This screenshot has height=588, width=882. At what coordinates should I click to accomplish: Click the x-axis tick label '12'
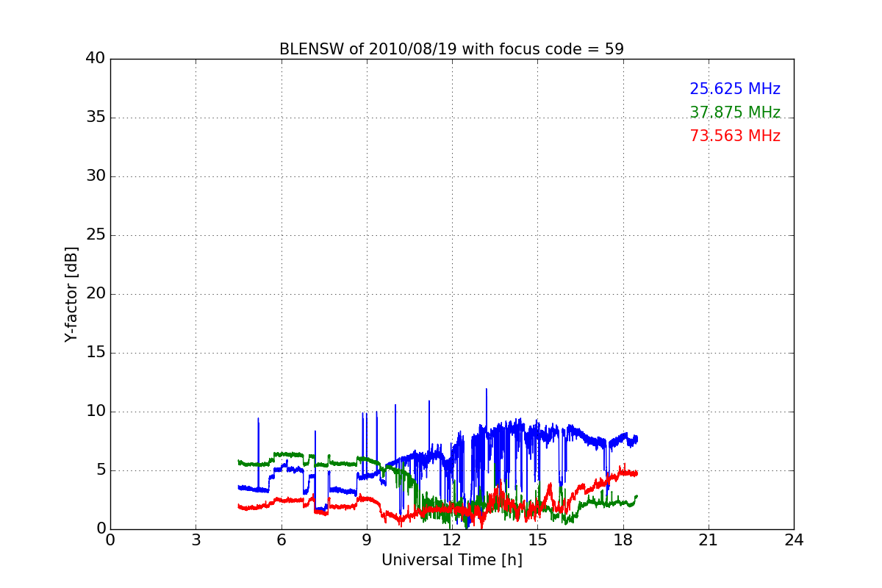click(452, 540)
